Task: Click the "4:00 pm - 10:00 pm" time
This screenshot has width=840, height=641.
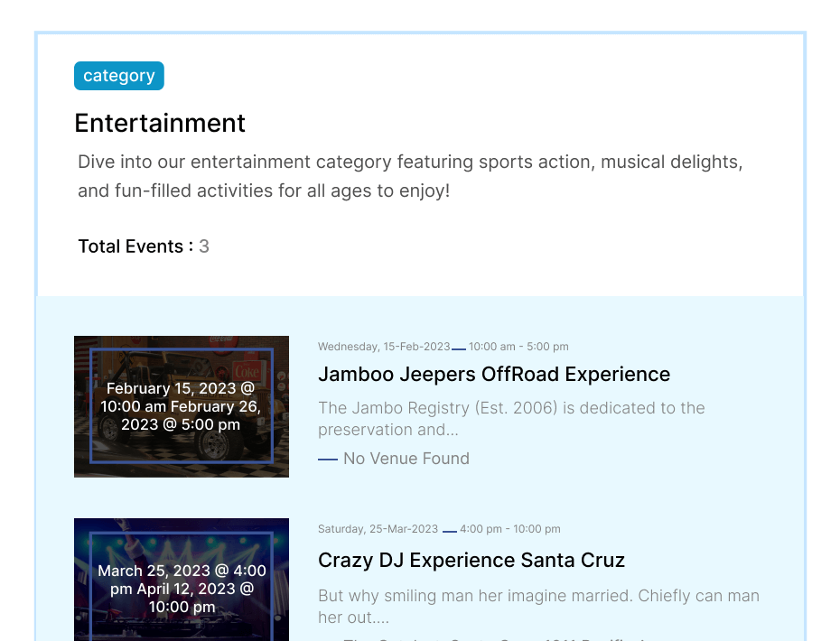Action: click(510, 529)
